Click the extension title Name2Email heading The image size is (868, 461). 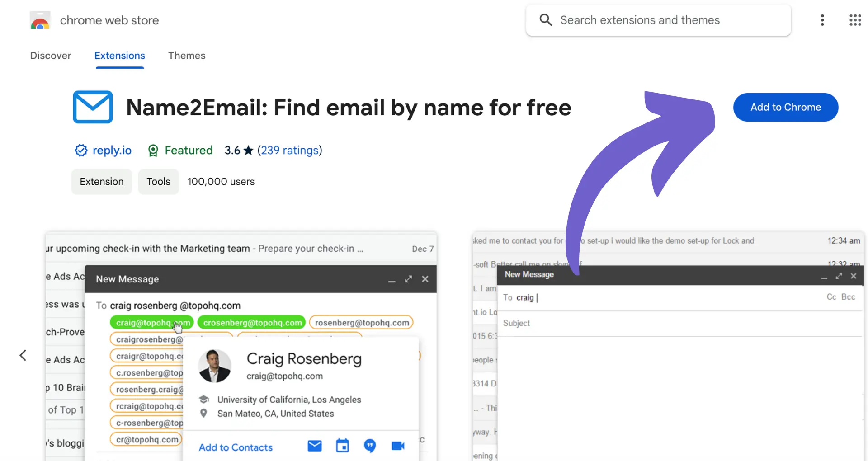349,108
